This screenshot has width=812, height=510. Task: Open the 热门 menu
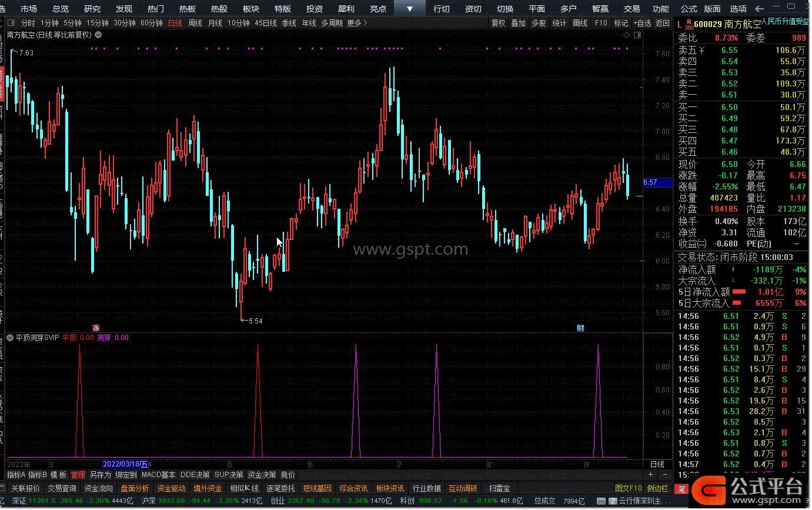pyautogui.click(x=155, y=9)
